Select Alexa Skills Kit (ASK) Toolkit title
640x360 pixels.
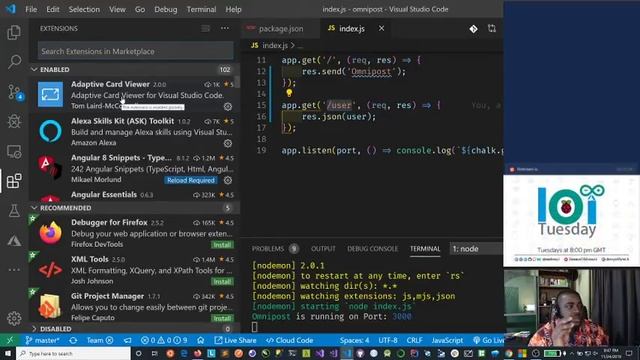[122, 121]
